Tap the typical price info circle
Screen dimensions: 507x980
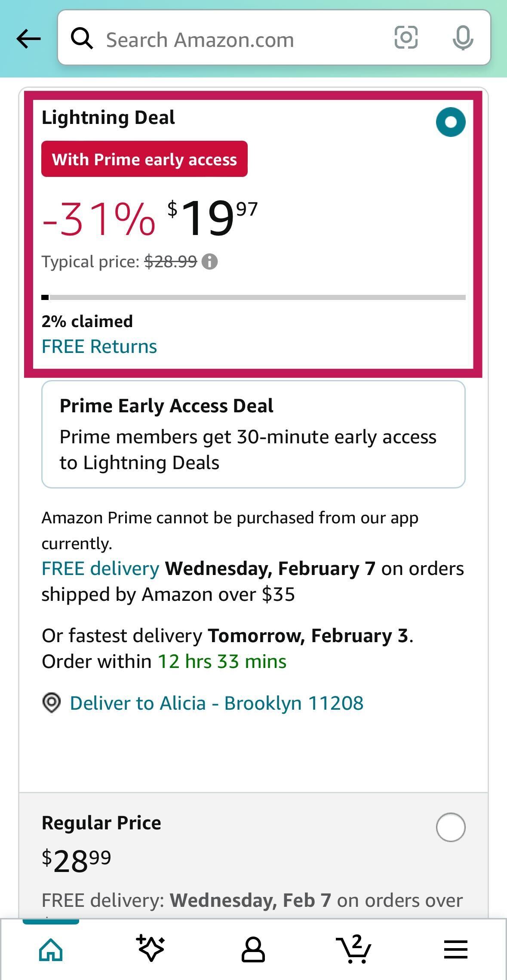(x=210, y=261)
